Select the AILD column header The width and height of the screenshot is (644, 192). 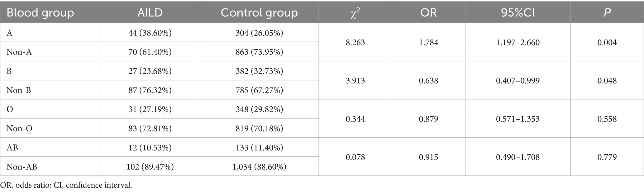pyautogui.click(x=150, y=12)
